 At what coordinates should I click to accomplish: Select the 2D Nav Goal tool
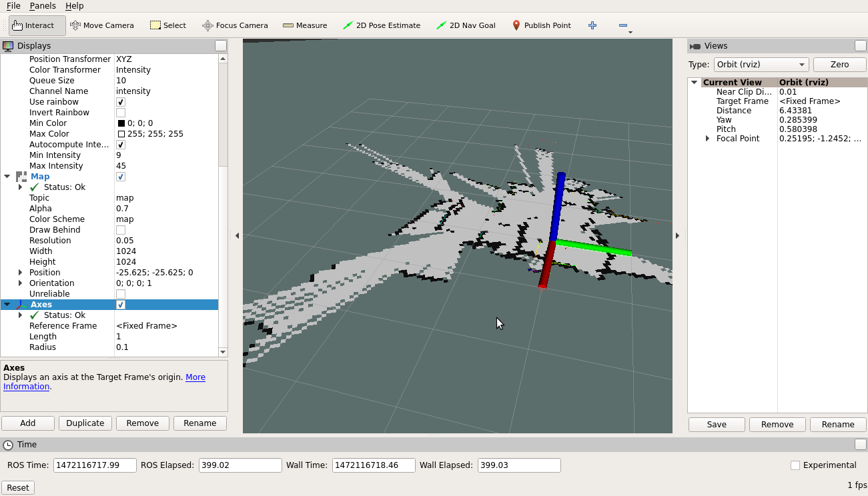465,25
